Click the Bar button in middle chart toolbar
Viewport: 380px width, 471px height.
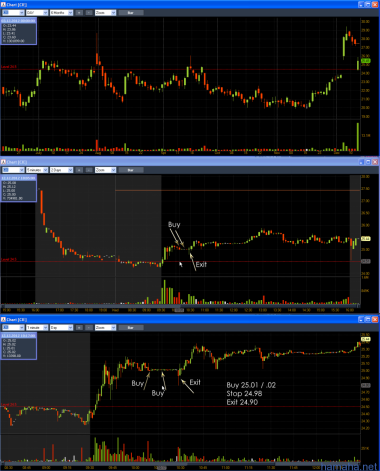click(131, 170)
